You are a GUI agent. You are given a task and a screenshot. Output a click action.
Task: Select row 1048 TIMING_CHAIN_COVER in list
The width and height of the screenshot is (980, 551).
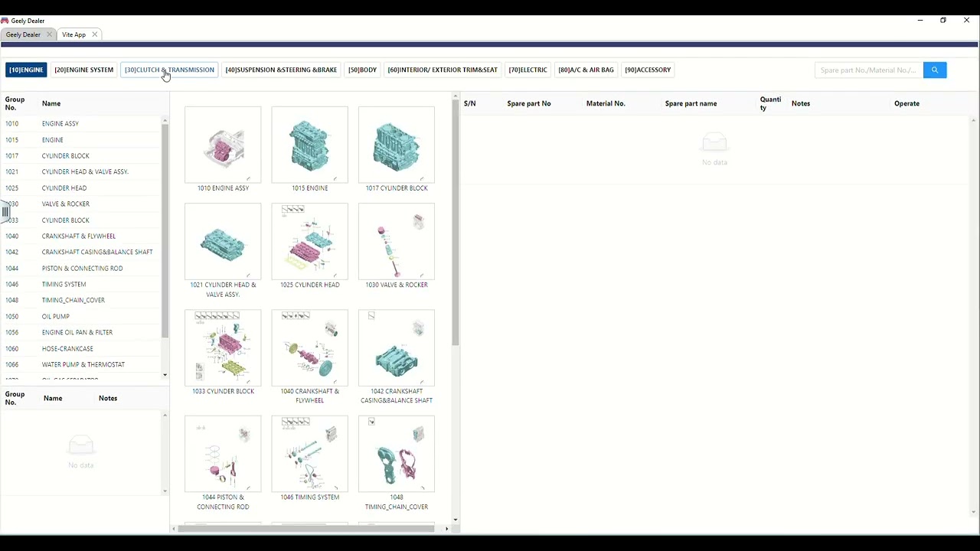coord(80,300)
